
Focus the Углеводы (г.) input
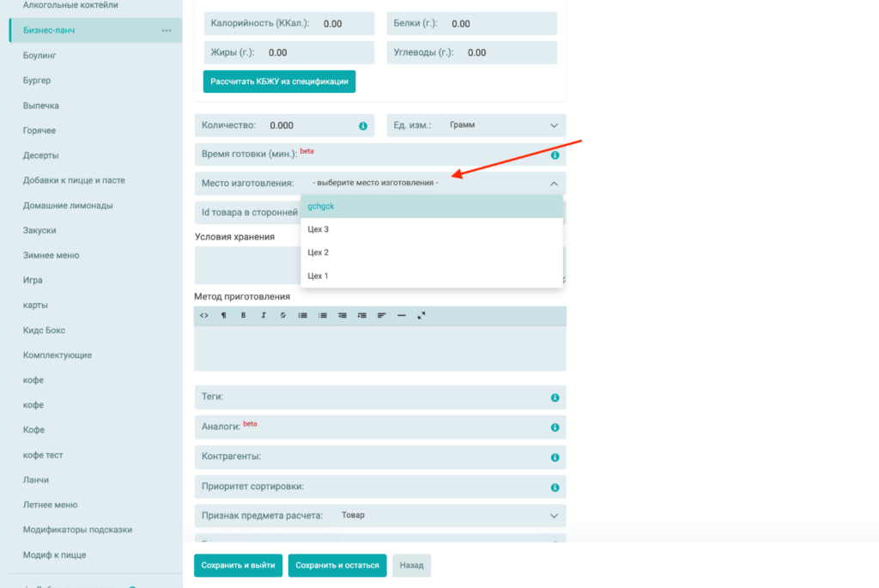click(472, 52)
